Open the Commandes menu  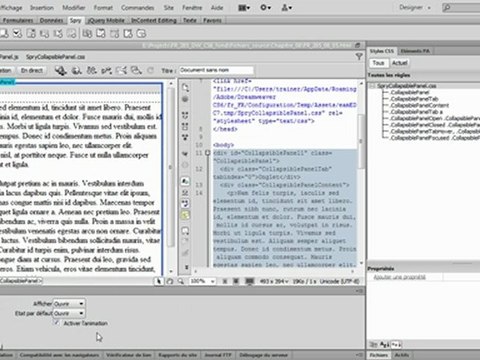pyautogui.click(x=138, y=7)
